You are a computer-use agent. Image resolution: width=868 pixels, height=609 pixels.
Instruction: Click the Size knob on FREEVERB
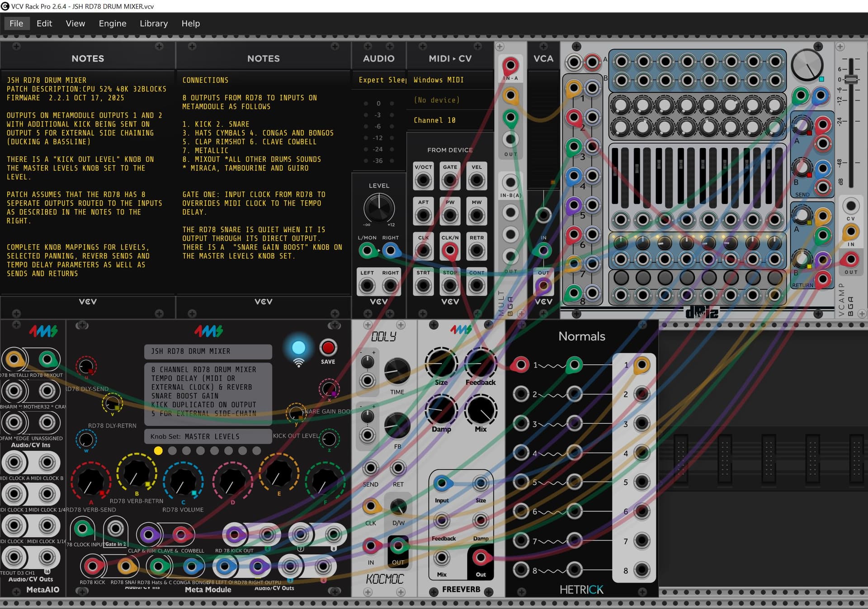(441, 363)
